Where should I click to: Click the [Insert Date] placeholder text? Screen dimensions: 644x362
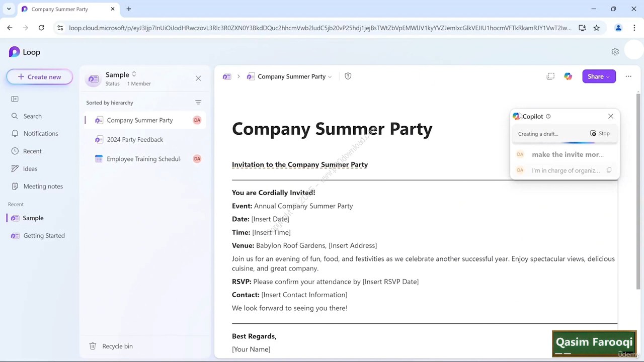[x=270, y=219]
